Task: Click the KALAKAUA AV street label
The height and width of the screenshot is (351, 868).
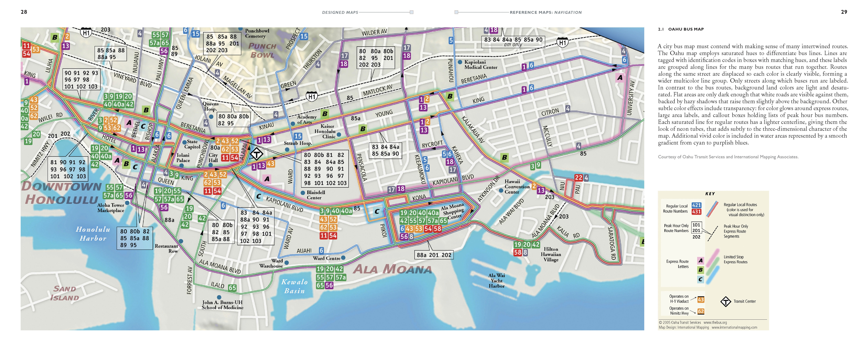Action: coord(472,129)
